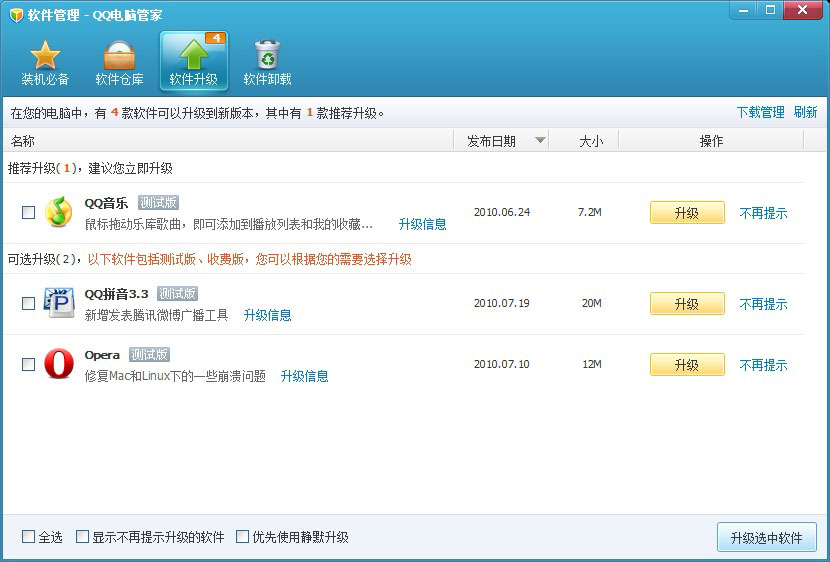Check the Opera row checkbox

coord(29,364)
